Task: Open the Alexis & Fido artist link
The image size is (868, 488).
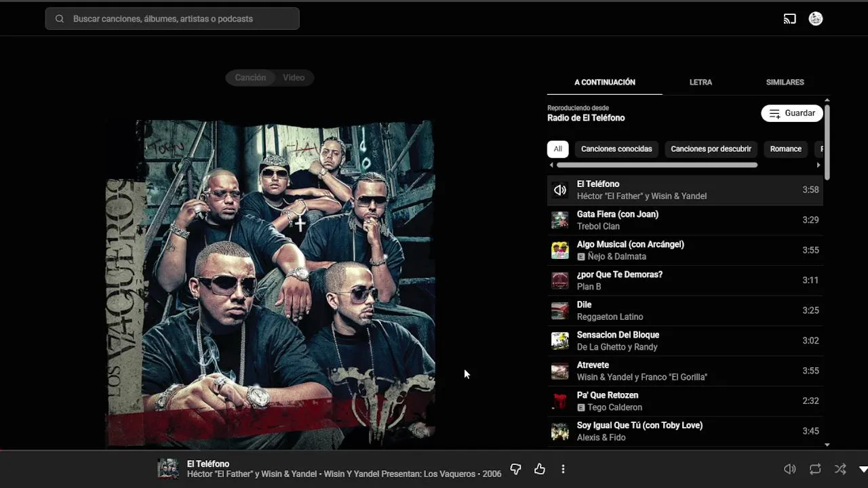Action: click(601, 438)
